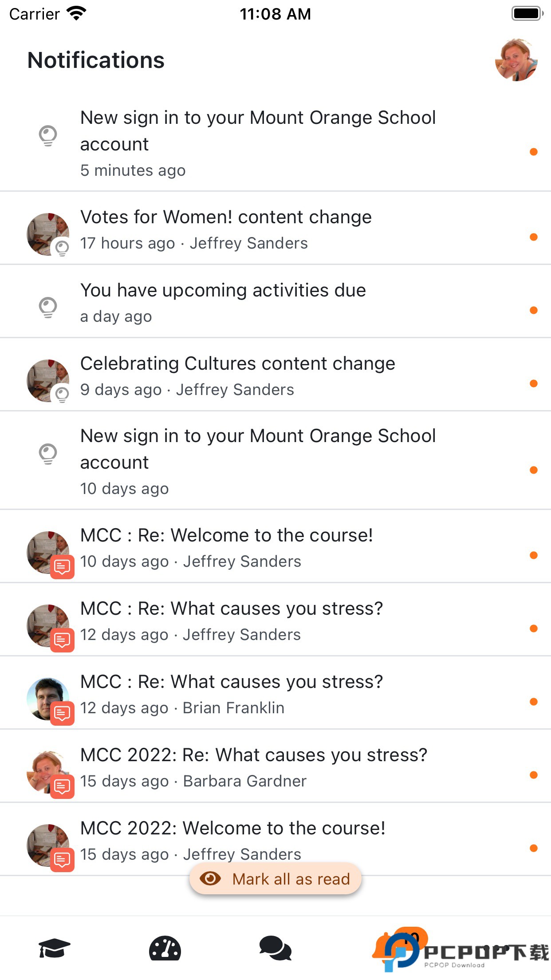Viewport: 551px width, 980px height.
Task: Open the graduation cap home tab
Action: 54,949
